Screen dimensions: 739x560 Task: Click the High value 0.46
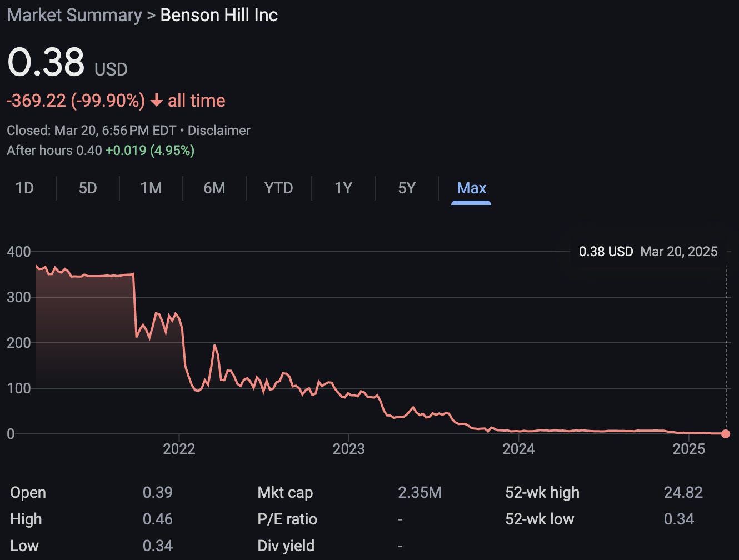158,519
